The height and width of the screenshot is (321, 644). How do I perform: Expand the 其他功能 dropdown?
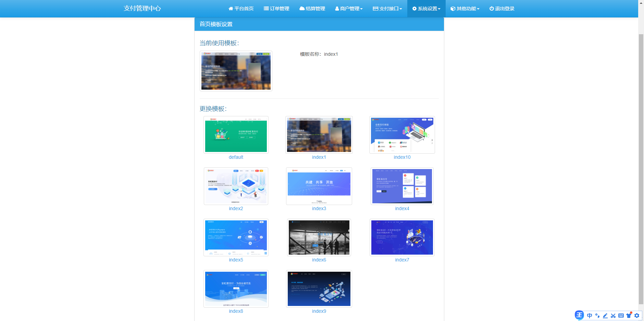pos(465,9)
